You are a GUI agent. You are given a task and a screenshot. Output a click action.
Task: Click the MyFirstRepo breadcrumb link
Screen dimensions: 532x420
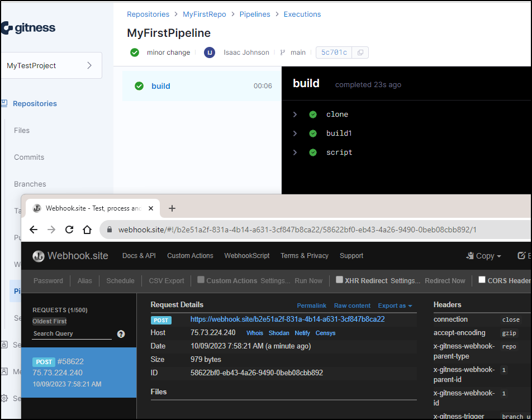tap(205, 14)
